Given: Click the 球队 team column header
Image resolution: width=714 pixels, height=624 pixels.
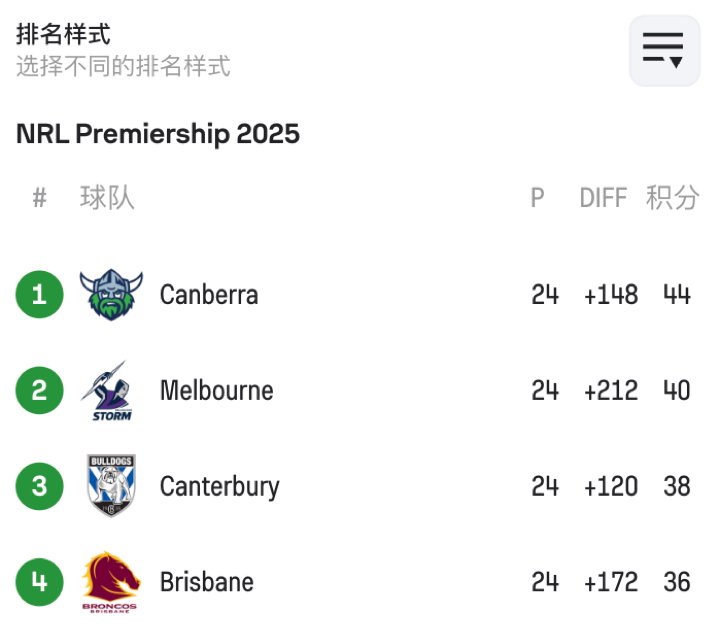Looking at the screenshot, I should pyautogui.click(x=107, y=198).
